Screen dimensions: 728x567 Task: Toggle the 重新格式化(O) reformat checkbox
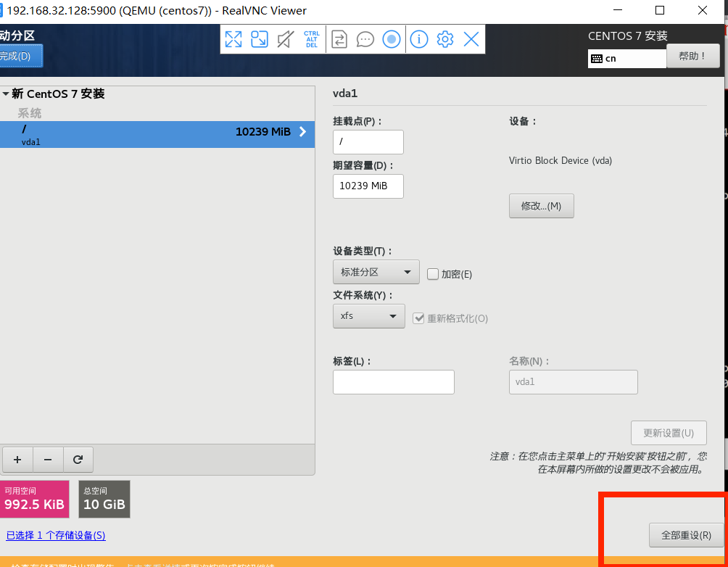pyautogui.click(x=418, y=318)
